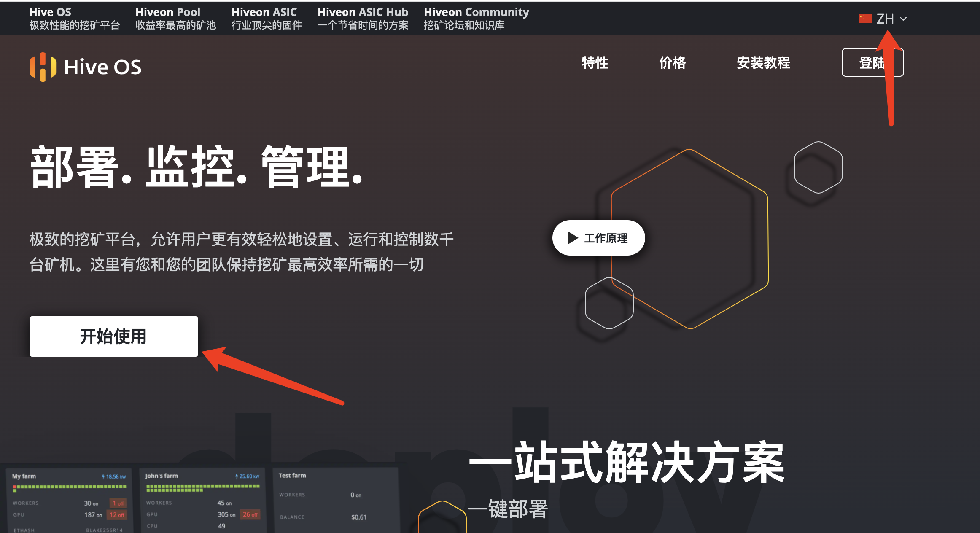Screen dimensions: 980x533
Task: Click the Chinese flag icon
Action: click(865, 19)
